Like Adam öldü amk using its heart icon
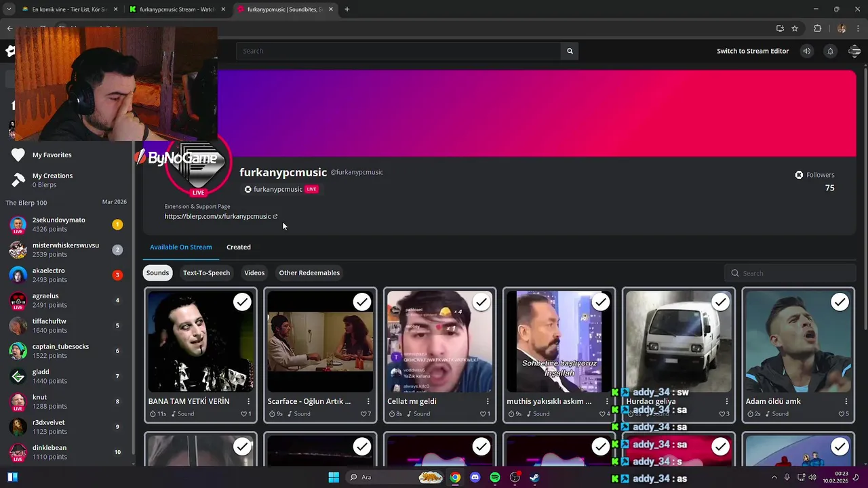Image resolution: width=868 pixels, height=488 pixels. click(x=842, y=413)
